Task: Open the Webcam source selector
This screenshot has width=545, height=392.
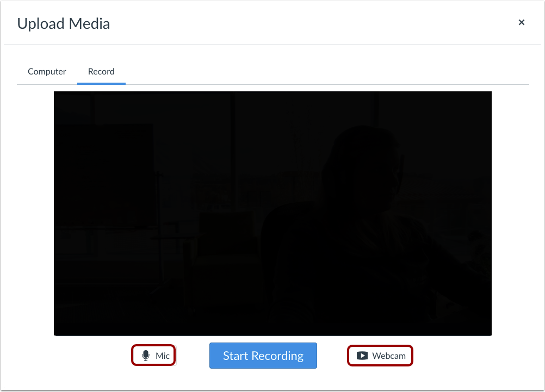Action: pos(380,356)
